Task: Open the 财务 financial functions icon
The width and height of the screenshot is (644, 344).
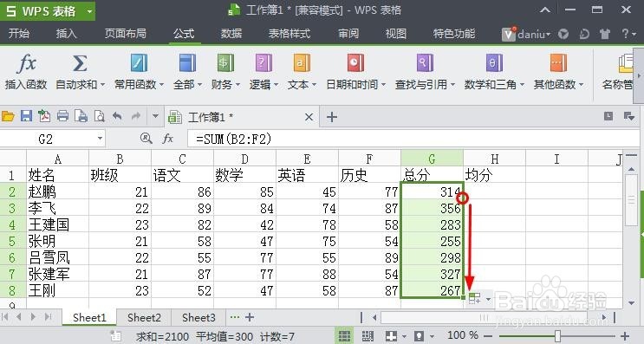Action: [x=225, y=63]
